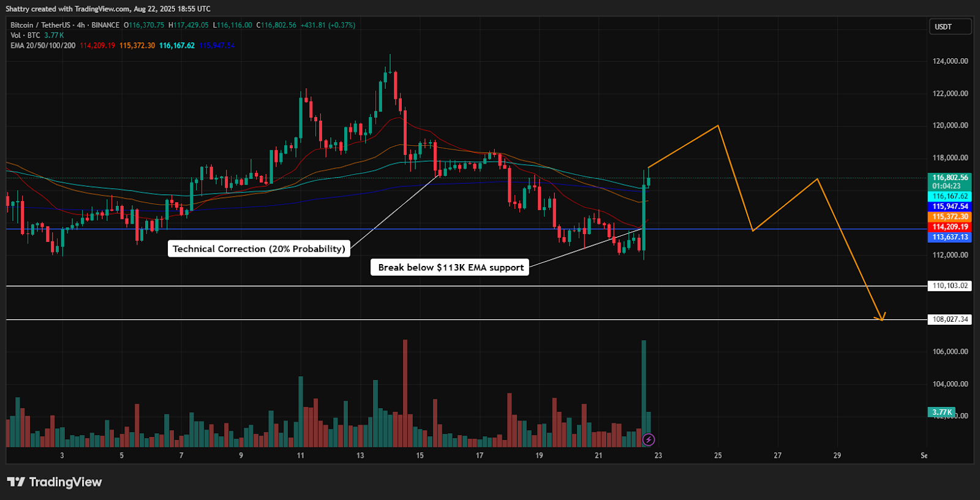Click the Vol · BTC indicator legend

pyautogui.click(x=25, y=36)
